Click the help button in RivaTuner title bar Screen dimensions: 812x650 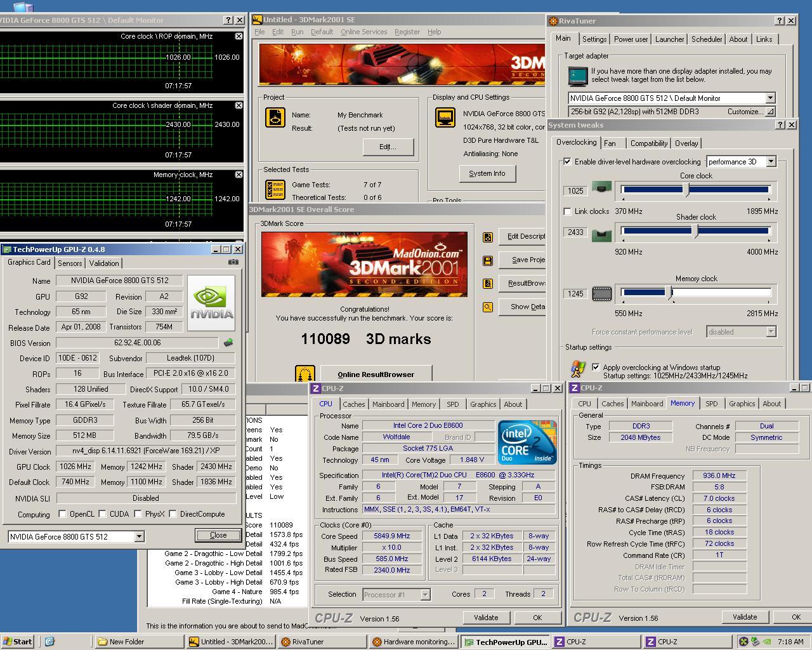780,21
